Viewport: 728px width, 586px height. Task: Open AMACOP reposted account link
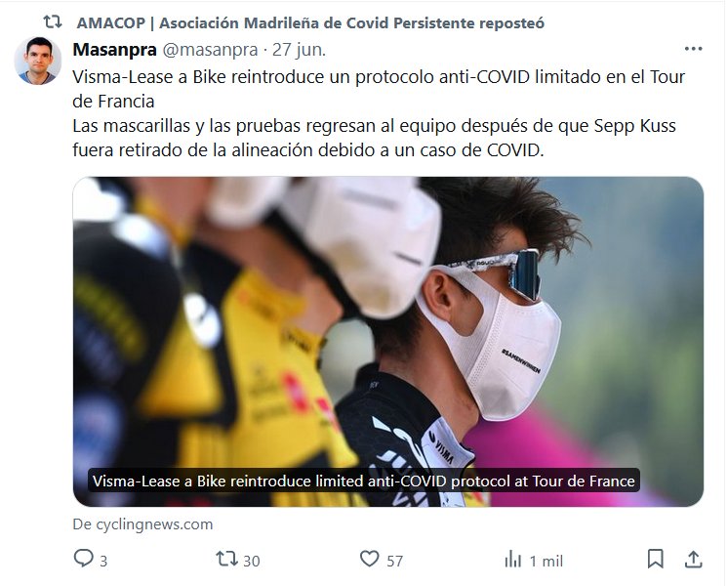coord(310,22)
